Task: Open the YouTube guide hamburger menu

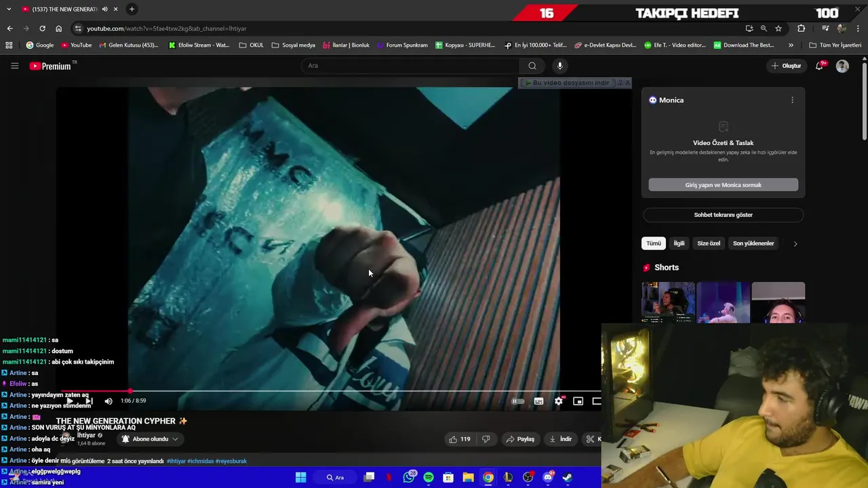Action: pos(14,66)
